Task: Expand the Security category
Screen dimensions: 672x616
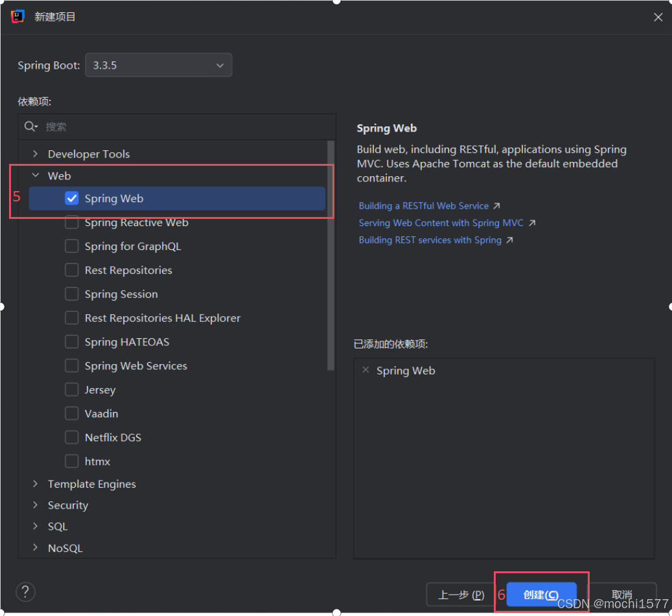Action: click(36, 505)
